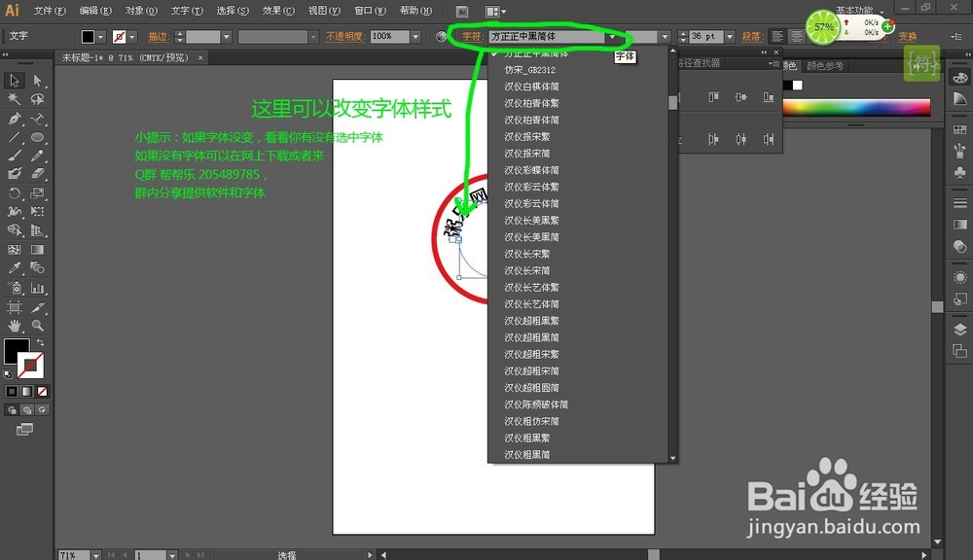This screenshot has width=973, height=560.
Task: Open the font size dropdown
Action: [730, 37]
